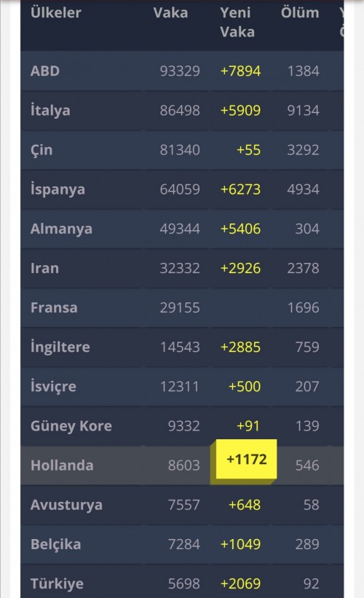Select the İsviçre row

[x=182, y=387]
